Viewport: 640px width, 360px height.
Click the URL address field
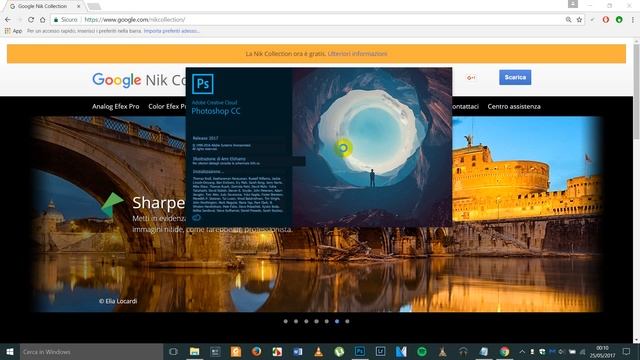coord(318,20)
